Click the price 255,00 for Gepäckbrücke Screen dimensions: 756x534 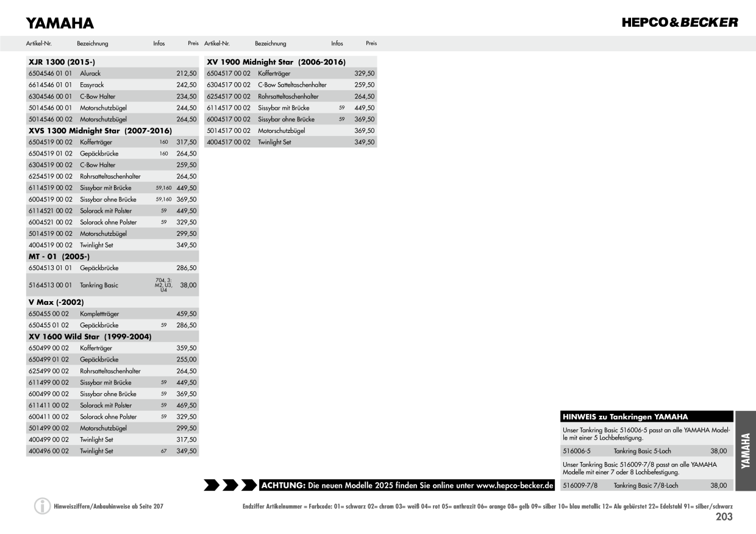pyautogui.click(x=187, y=360)
